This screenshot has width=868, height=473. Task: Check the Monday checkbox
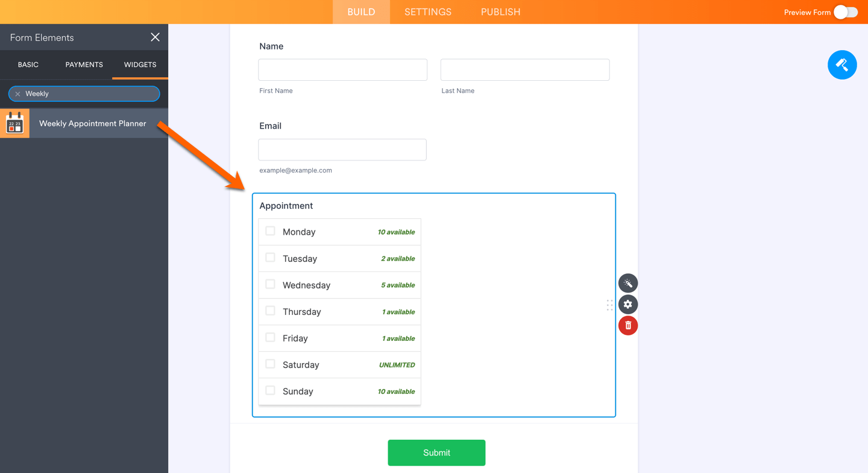(270, 231)
